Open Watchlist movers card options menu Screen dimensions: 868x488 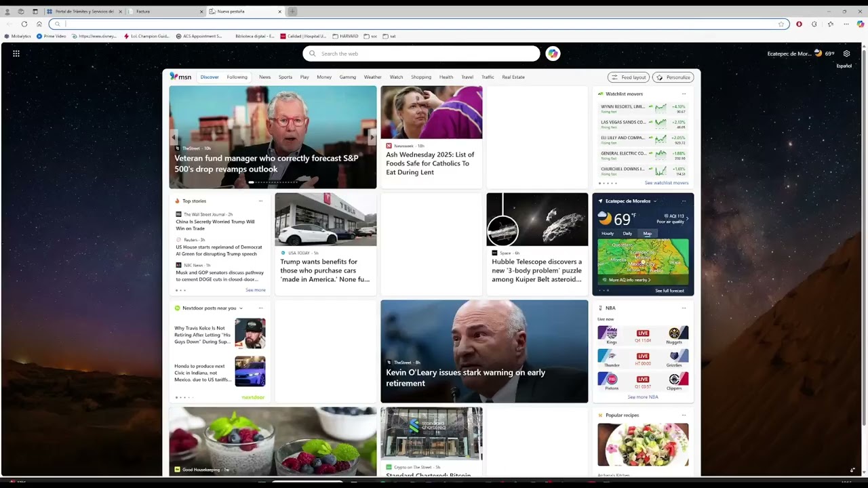pos(684,94)
